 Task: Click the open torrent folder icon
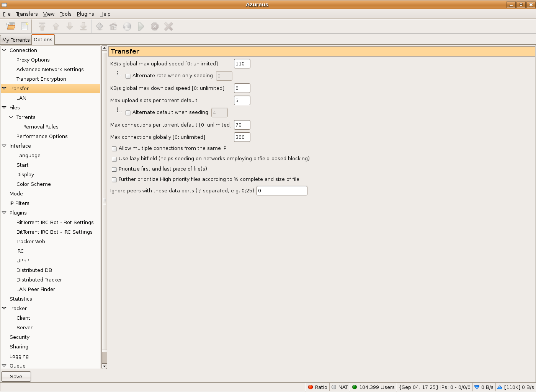(11, 26)
